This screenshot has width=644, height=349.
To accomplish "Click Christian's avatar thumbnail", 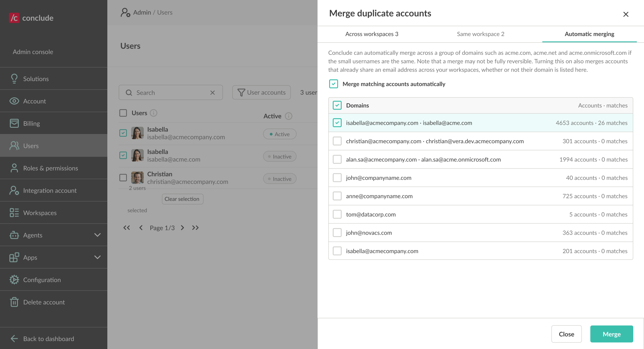I will pyautogui.click(x=137, y=177).
